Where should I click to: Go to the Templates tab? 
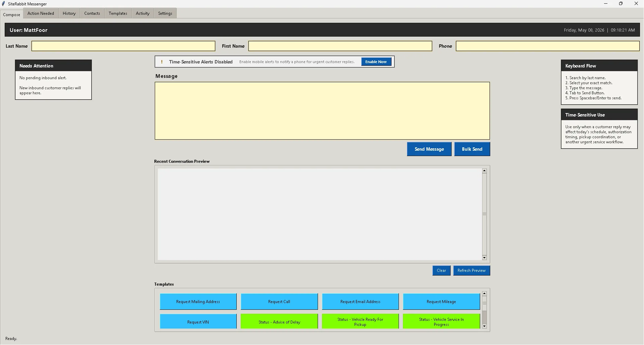tap(118, 13)
